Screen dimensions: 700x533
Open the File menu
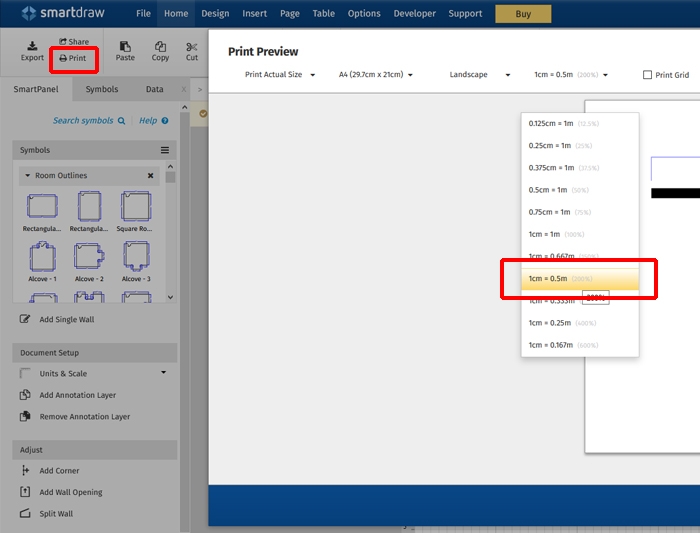tap(143, 13)
